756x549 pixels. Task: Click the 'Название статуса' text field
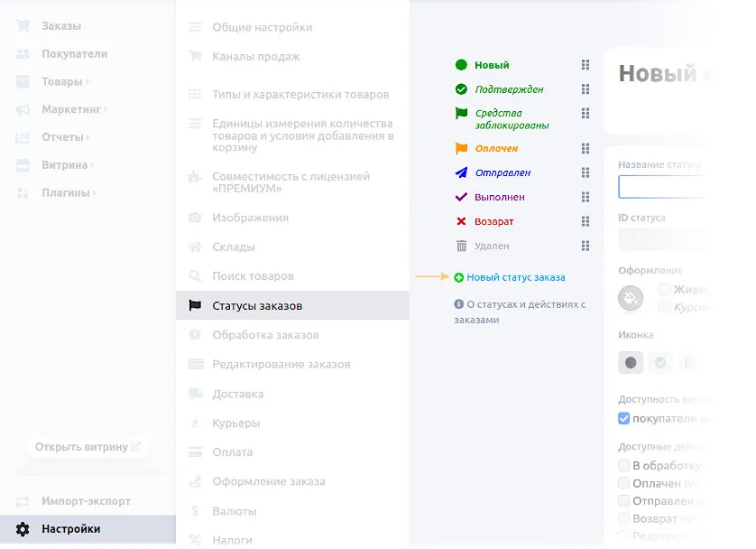(x=662, y=187)
